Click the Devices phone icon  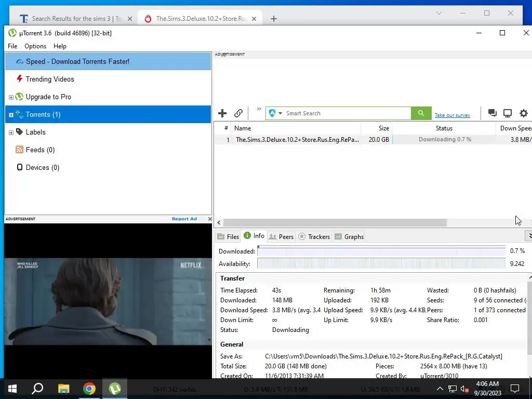(x=20, y=167)
